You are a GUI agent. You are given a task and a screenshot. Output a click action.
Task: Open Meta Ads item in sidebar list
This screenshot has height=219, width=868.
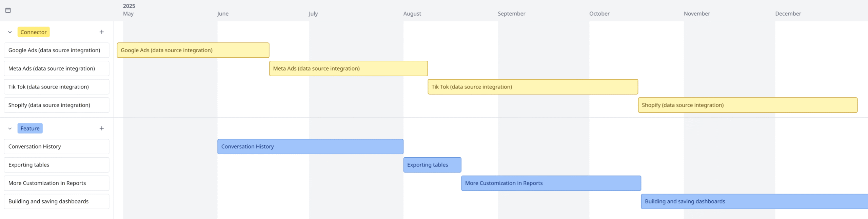pos(56,68)
